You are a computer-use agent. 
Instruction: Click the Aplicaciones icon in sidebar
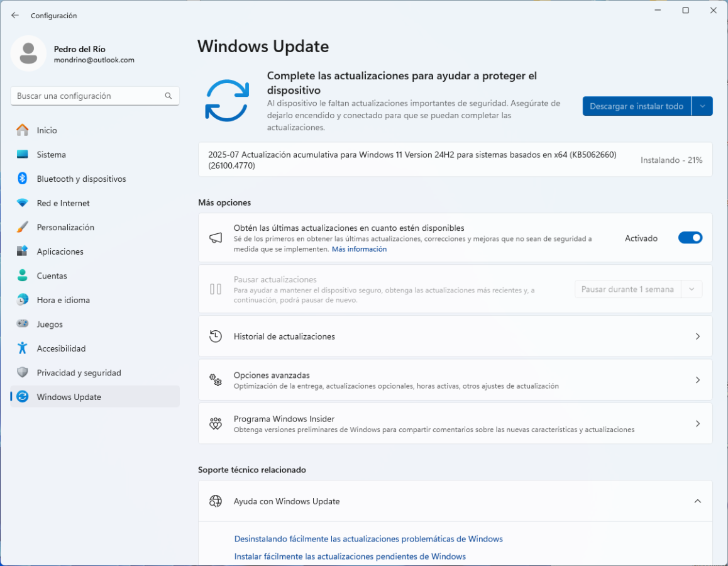point(22,251)
